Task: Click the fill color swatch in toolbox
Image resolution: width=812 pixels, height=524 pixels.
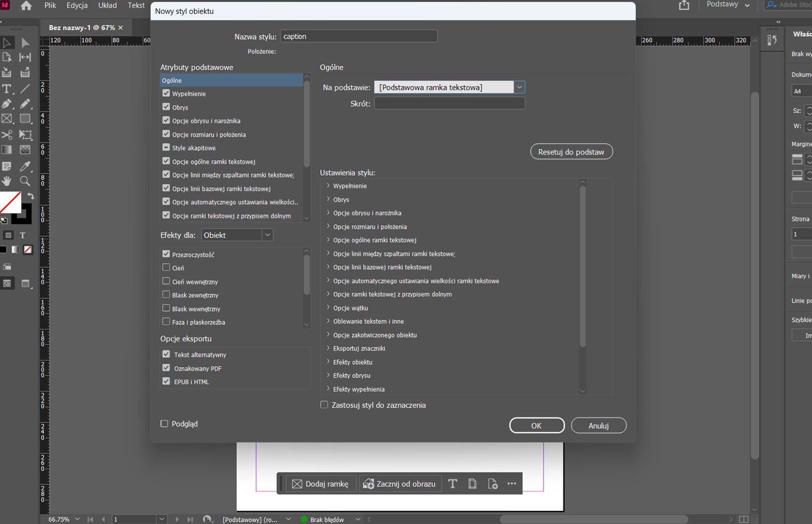Action: (x=10, y=202)
